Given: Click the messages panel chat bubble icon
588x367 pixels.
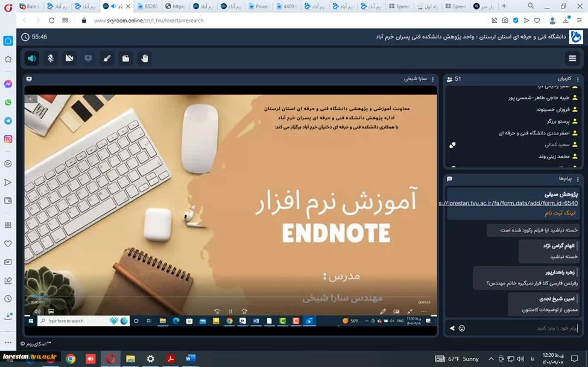Looking at the screenshot, I should pyautogui.click(x=450, y=179).
